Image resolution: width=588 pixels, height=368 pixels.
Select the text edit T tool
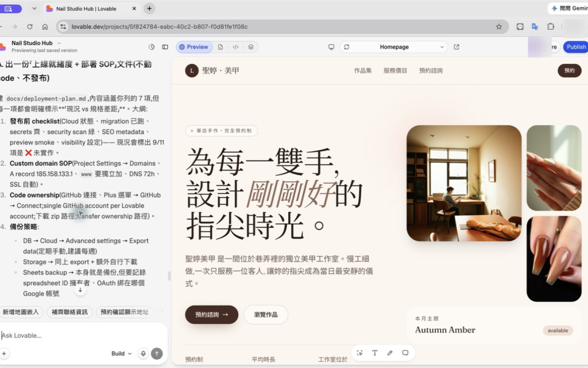click(x=374, y=353)
